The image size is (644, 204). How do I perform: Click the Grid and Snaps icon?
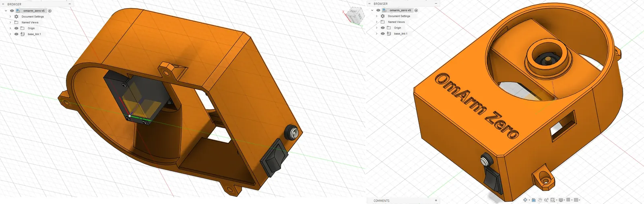tap(568, 200)
